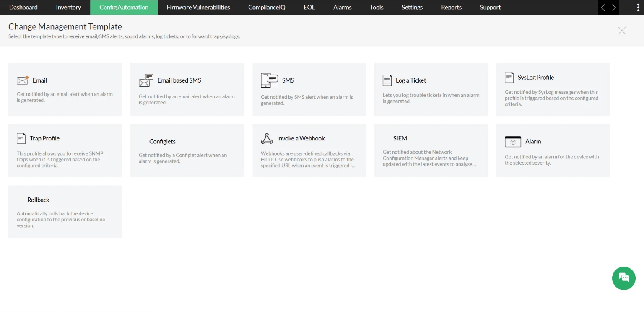
Task: Click the Log a Ticket icon
Action: pyautogui.click(x=387, y=80)
